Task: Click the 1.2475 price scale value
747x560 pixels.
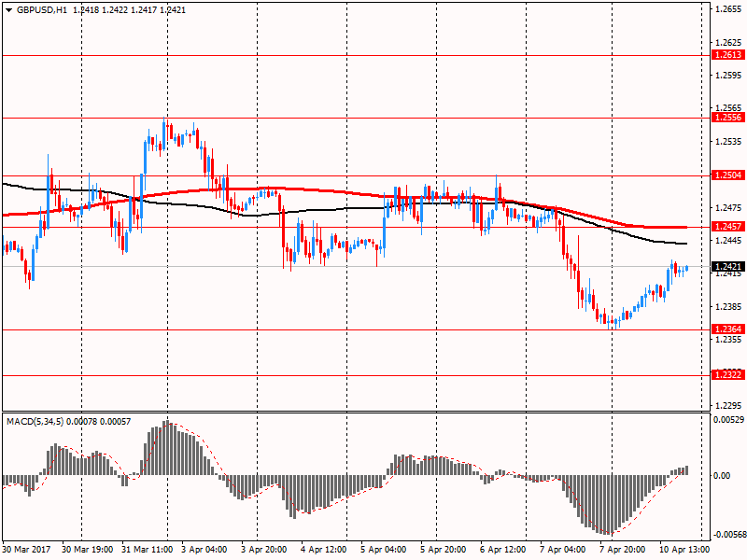Action: coord(729,207)
